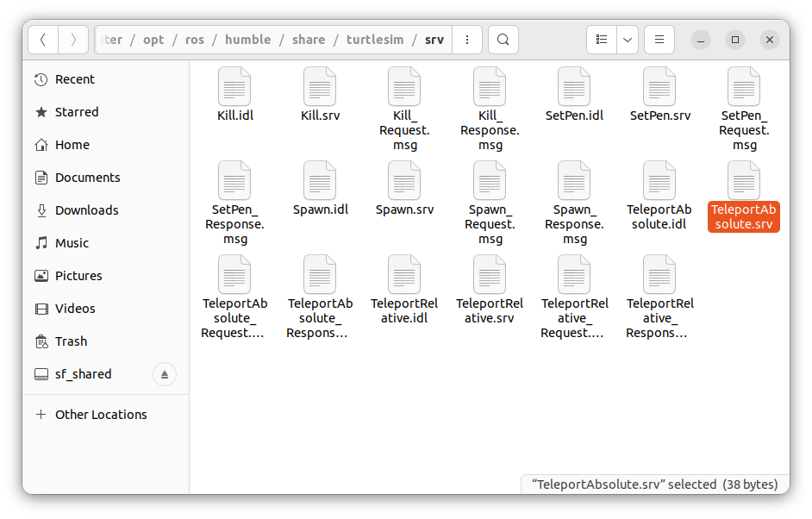Expand the view options dropdown arrow
The height and width of the screenshot is (519, 812).
[628, 40]
